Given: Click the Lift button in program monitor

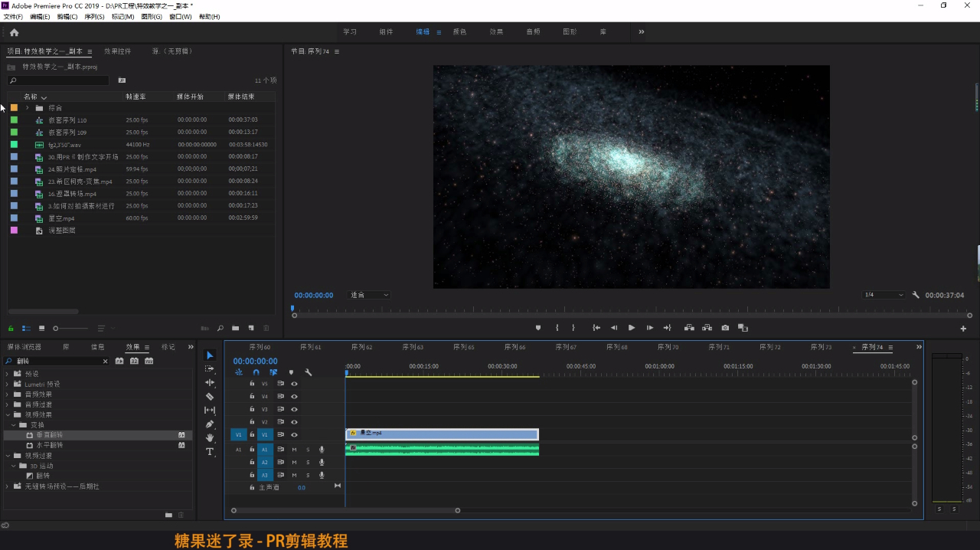Looking at the screenshot, I should tap(689, 328).
